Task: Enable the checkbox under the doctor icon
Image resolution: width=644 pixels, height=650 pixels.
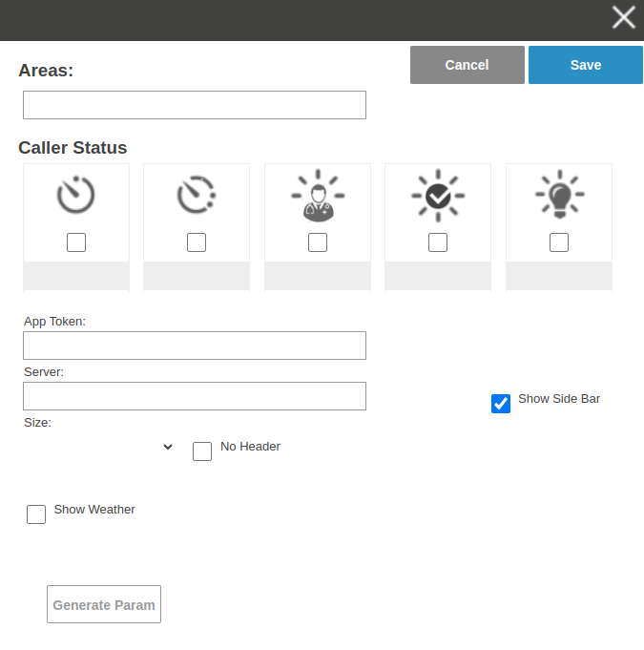Action: click(318, 242)
